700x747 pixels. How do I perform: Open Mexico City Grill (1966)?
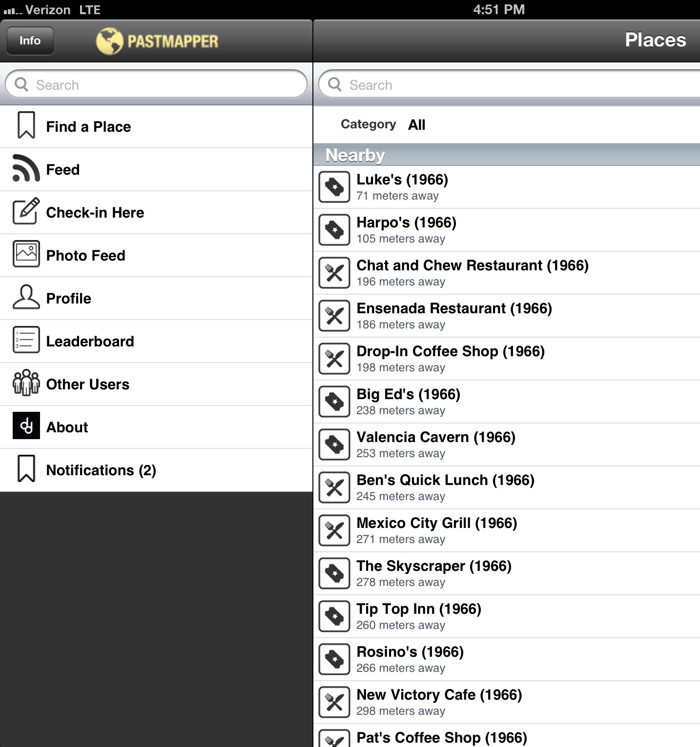pyautogui.click(x=507, y=531)
